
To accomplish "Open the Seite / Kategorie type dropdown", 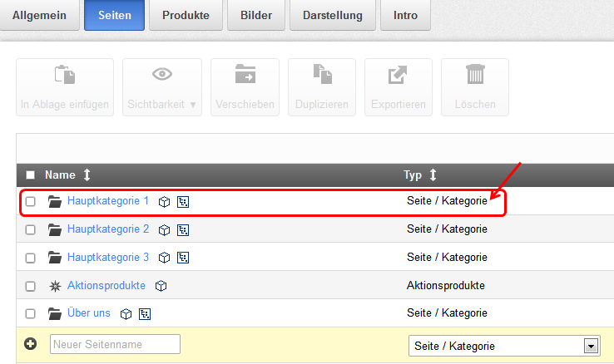I will click(504, 346).
